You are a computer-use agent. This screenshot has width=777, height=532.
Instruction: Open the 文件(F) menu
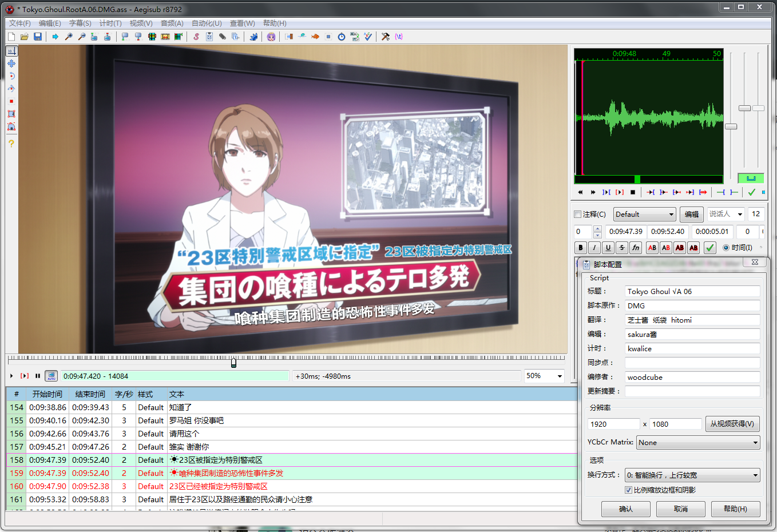[20, 23]
